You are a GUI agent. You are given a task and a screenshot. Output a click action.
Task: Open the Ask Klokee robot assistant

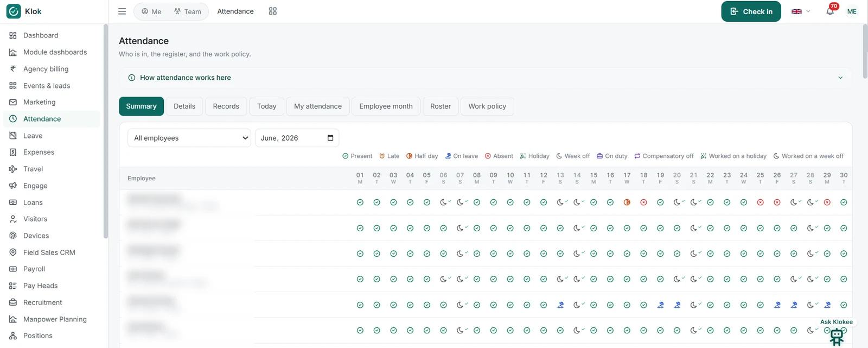(837, 336)
